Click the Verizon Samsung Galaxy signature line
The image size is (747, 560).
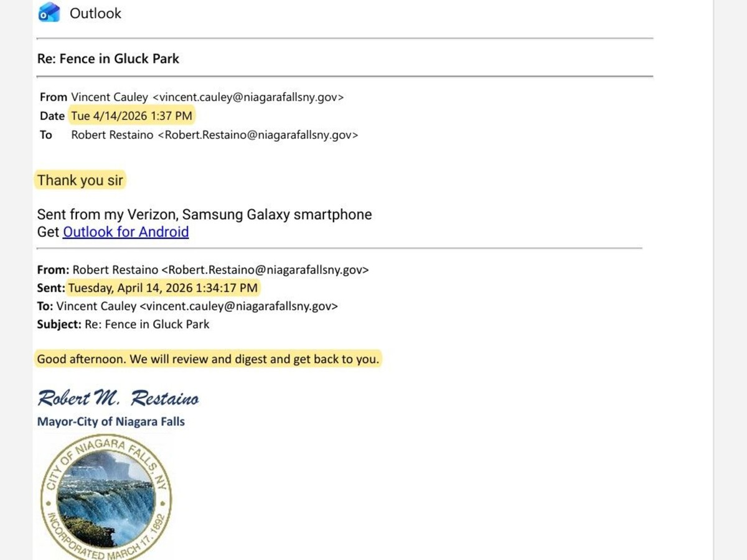(x=204, y=215)
